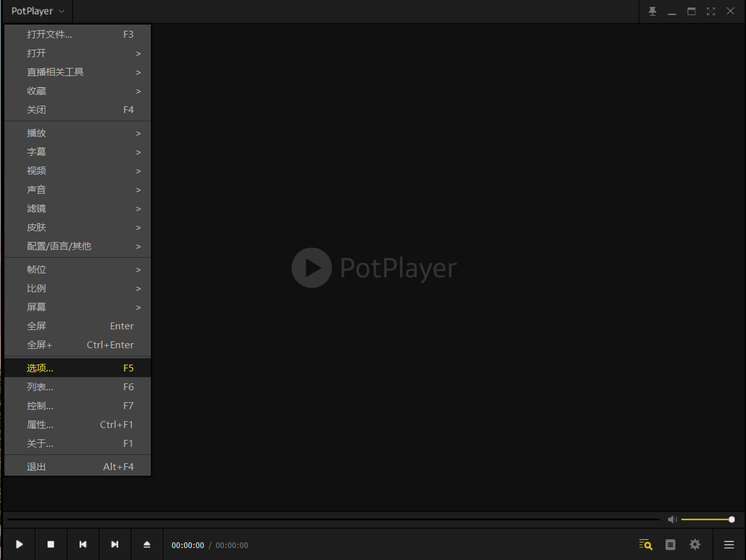The width and height of the screenshot is (746, 560).
Task: Click the elapsed time 00:00:00 display
Action: tap(188, 546)
